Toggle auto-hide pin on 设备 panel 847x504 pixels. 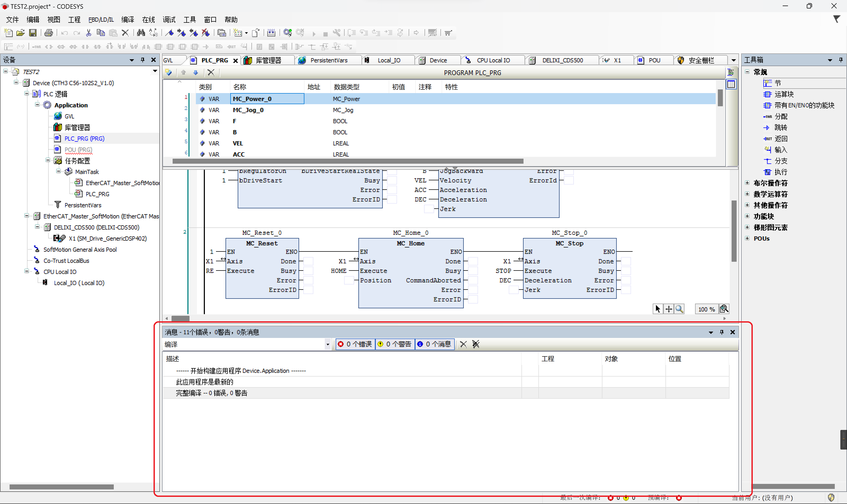tap(142, 60)
